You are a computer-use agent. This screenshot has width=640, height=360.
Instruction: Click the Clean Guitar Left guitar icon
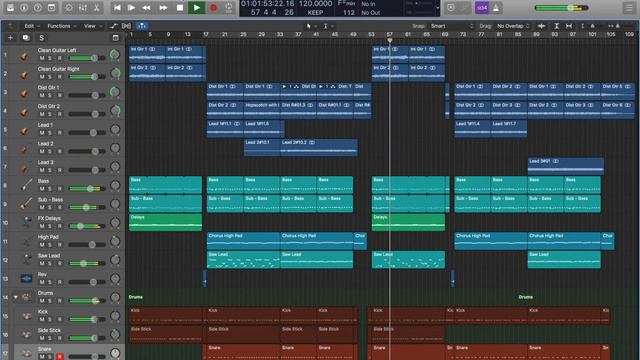pyautogui.click(x=24, y=56)
